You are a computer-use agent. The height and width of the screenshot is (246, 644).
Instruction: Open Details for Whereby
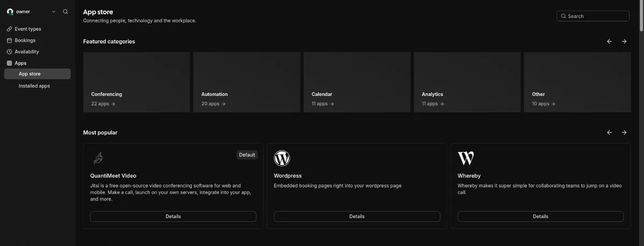point(540,217)
